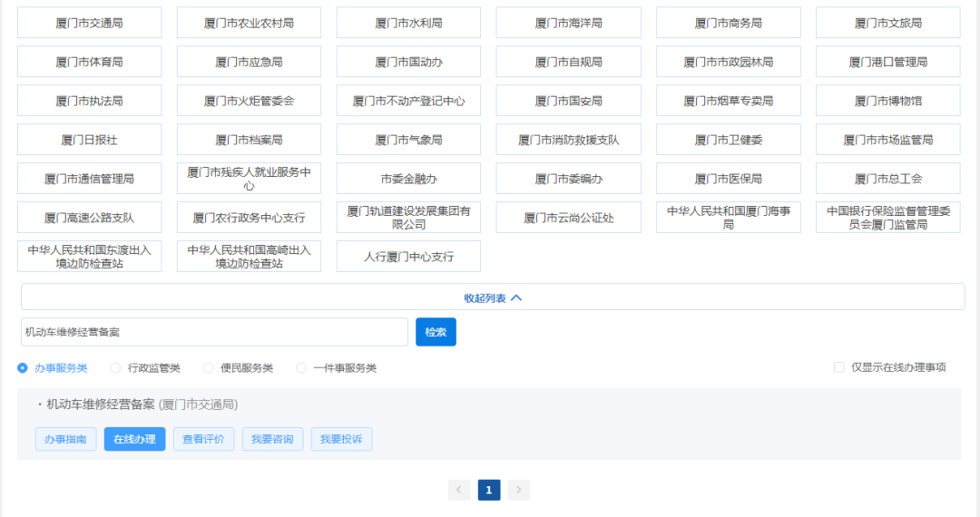This screenshot has width=980, height=517.
Task: Go to page 1 in pagination
Action: pyautogui.click(x=489, y=491)
